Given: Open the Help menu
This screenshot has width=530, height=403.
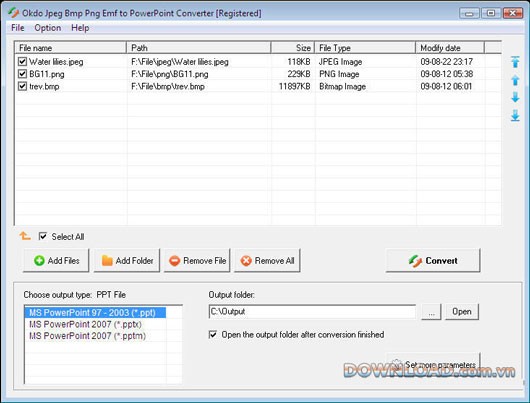Looking at the screenshot, I should 80,28.
